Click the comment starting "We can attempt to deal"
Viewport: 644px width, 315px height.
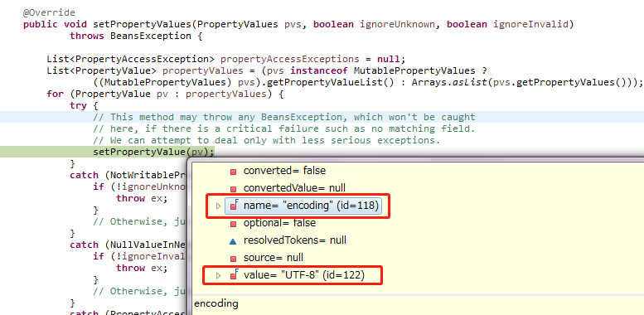267,140
